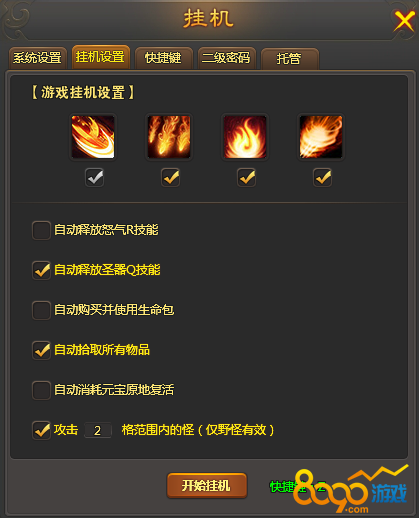Select the triple fire pillars skill icon
The image size is (419, 518).
169,137
